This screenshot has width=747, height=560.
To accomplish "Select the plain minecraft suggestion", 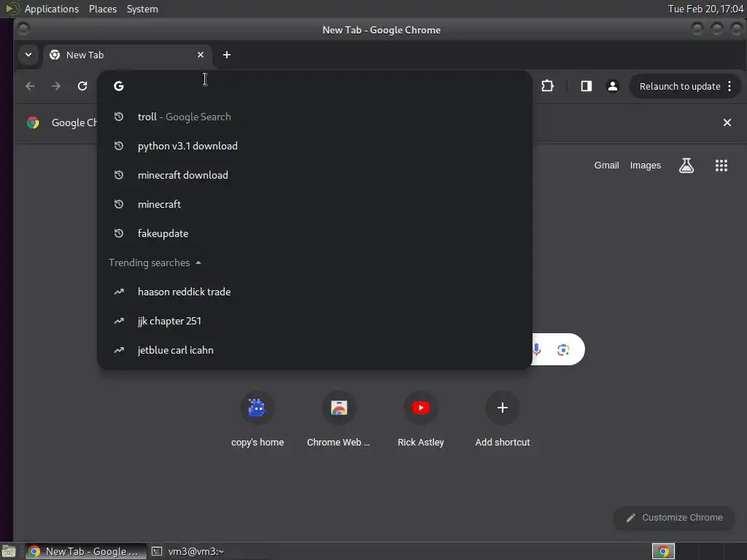I will coord(314,204).
